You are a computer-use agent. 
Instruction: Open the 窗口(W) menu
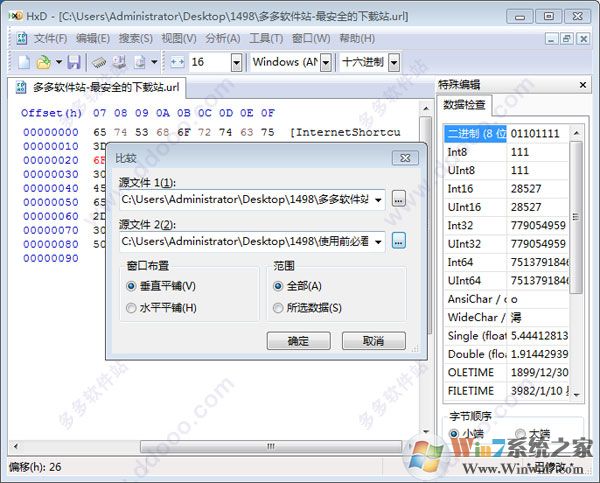coord(311,39)
